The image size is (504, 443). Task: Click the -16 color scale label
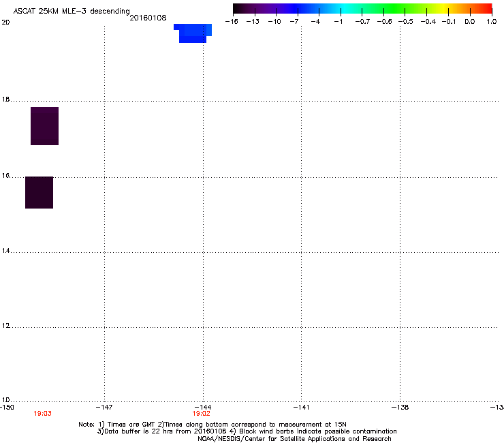[232, 22]
